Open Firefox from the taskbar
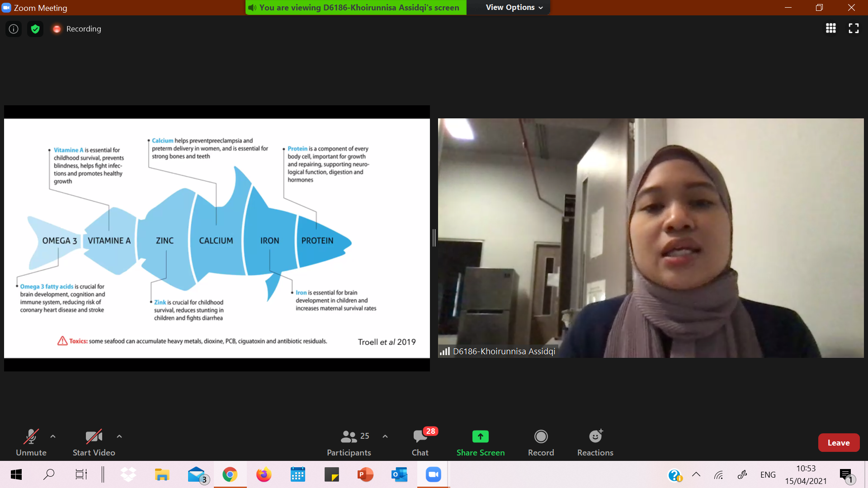The image size is (868, 488). coord(264,474)
